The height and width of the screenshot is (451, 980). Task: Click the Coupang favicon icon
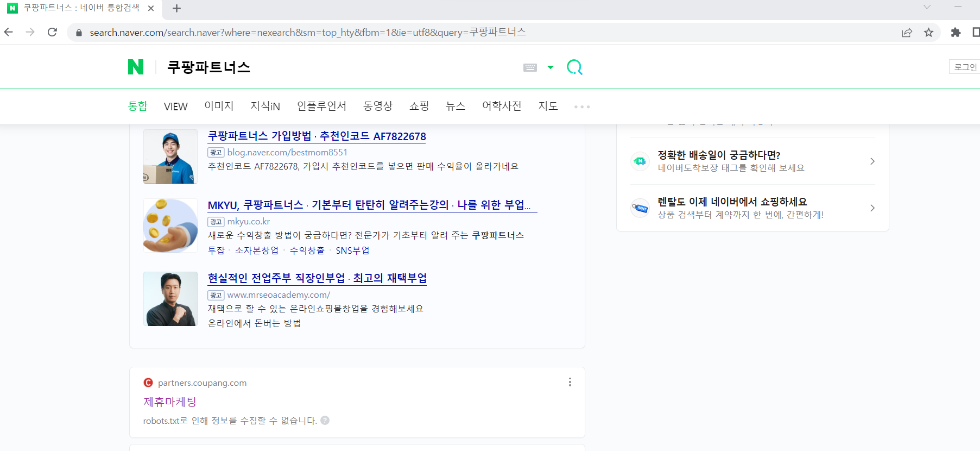[x=148, y=383]
